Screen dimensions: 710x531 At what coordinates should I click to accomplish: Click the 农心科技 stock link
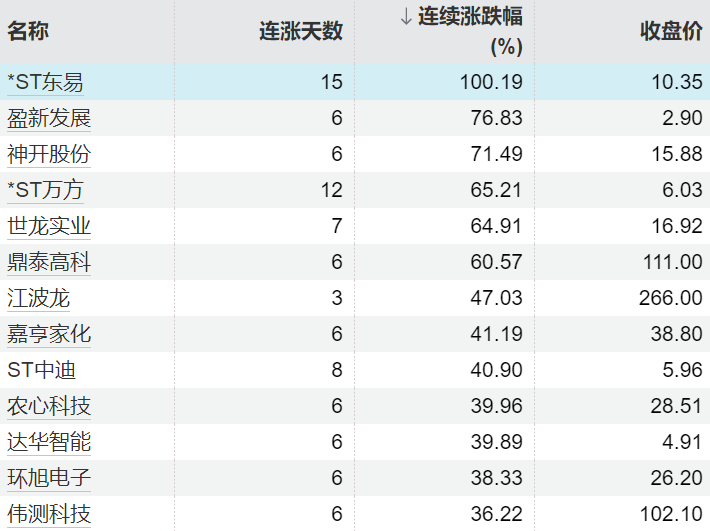(49, 406)
